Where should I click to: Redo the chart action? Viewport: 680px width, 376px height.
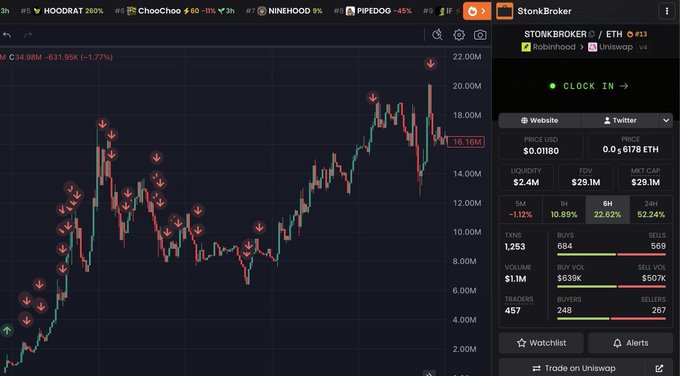point(28,35)
